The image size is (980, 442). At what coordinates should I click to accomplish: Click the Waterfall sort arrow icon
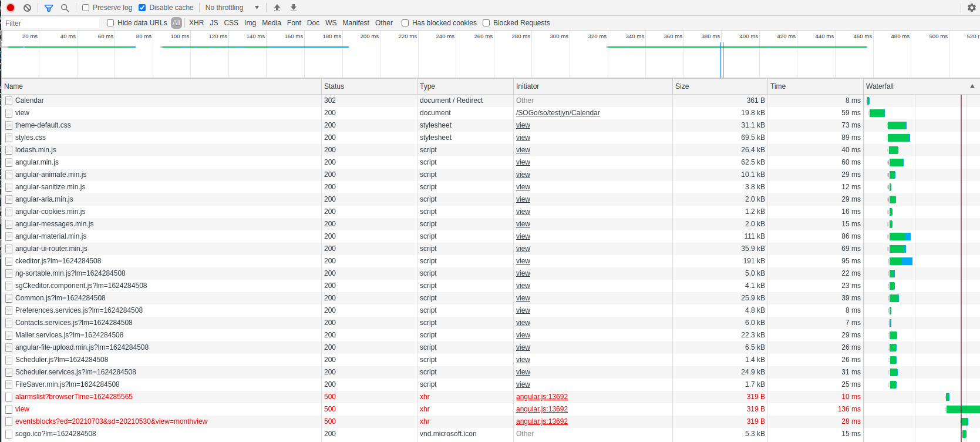[972, 86]
